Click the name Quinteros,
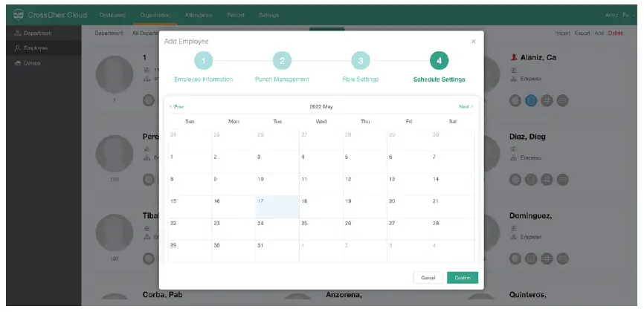 click(528, 295)
